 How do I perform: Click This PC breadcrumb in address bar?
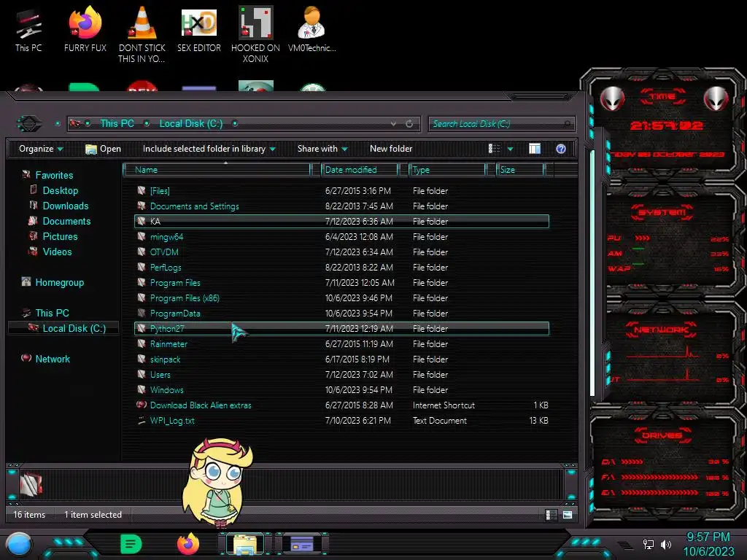(x=117, y=124)
